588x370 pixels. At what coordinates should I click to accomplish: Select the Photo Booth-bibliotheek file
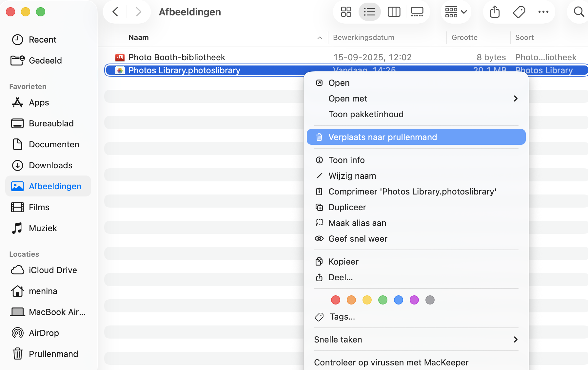point(177,57)
